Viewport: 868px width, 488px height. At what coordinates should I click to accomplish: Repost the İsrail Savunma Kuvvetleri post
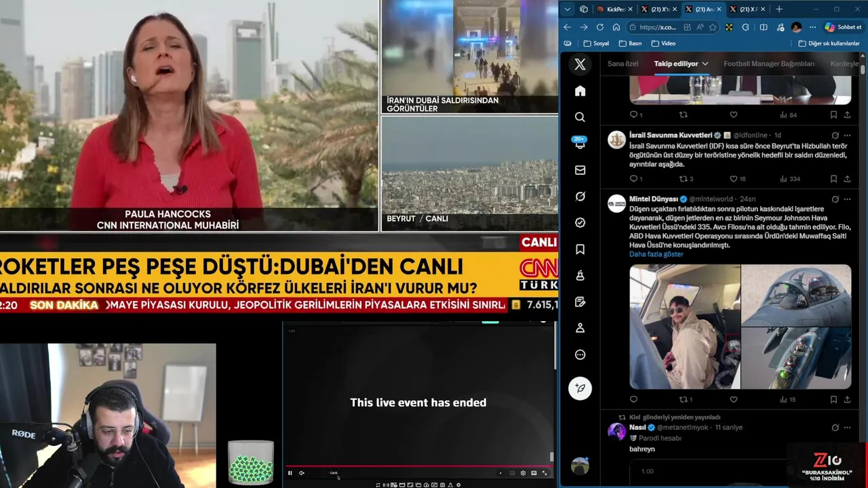coord(684,179)
